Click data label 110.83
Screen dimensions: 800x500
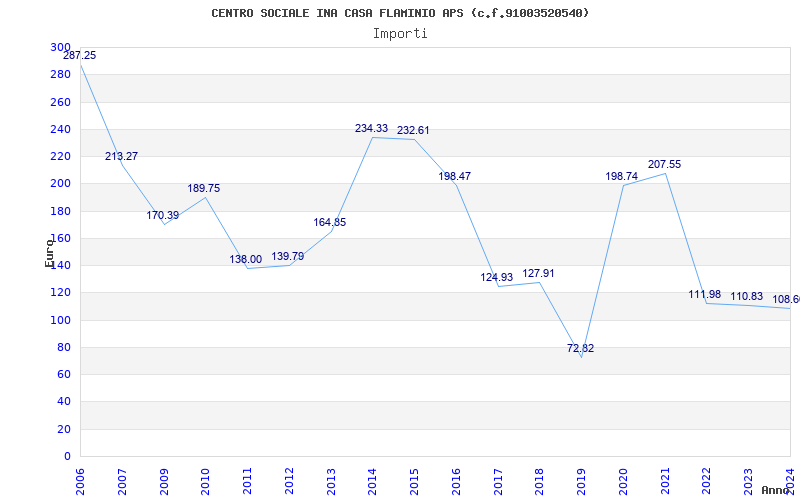pos(746,296)
